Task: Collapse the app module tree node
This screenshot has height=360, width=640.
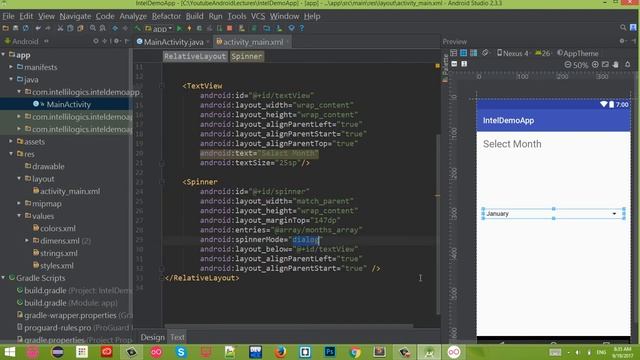Action: [3, 54]
